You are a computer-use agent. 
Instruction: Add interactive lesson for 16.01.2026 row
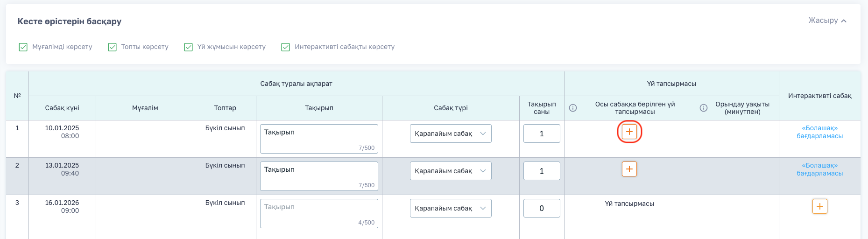coord(819,206)
